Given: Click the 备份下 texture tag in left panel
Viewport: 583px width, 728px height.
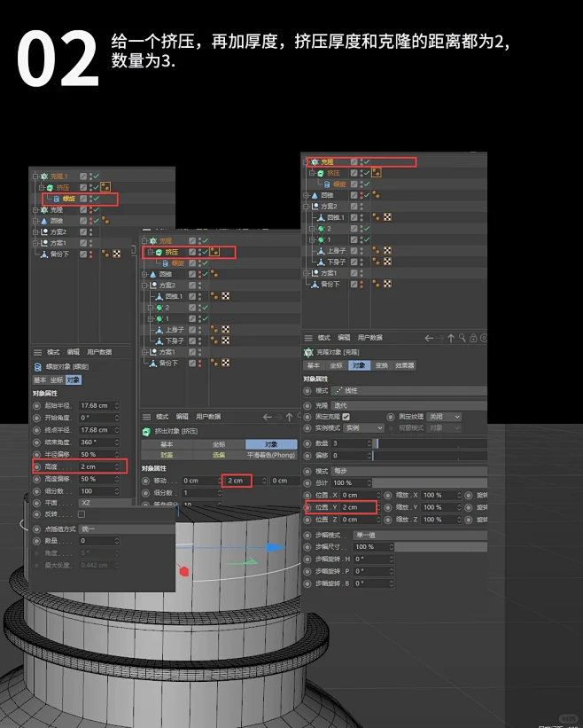Looking at the screenshot, I should click(x=117, y=254).
